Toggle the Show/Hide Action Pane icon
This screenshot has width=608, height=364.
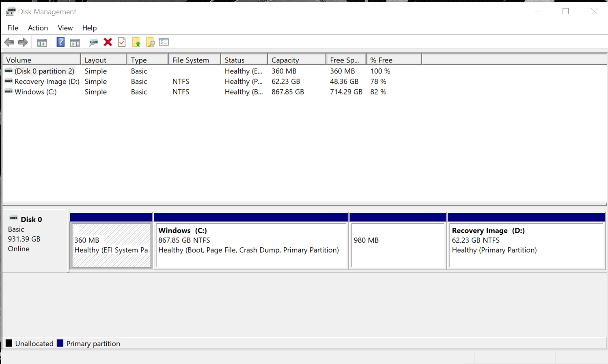pyautogui.click(x=75, y=42)
